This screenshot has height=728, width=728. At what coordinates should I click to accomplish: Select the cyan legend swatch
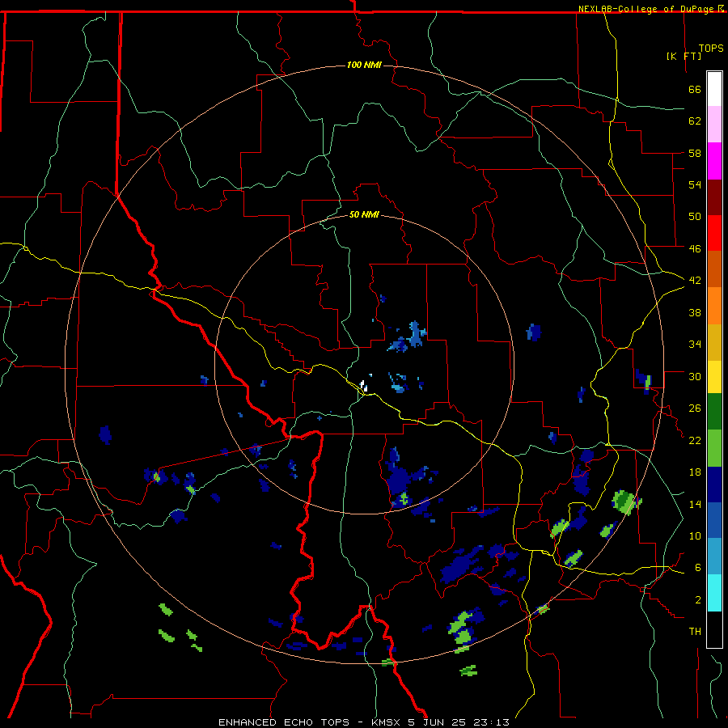[714, 593]
